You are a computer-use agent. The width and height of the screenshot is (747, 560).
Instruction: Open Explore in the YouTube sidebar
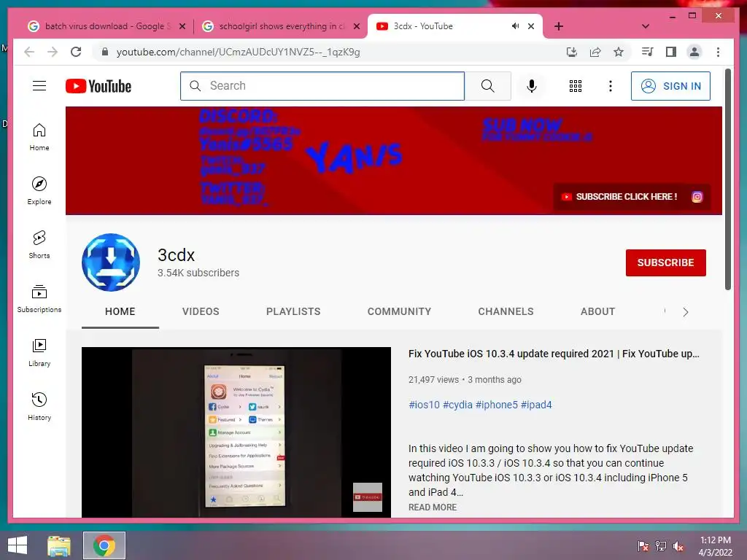tap(39, 191)
